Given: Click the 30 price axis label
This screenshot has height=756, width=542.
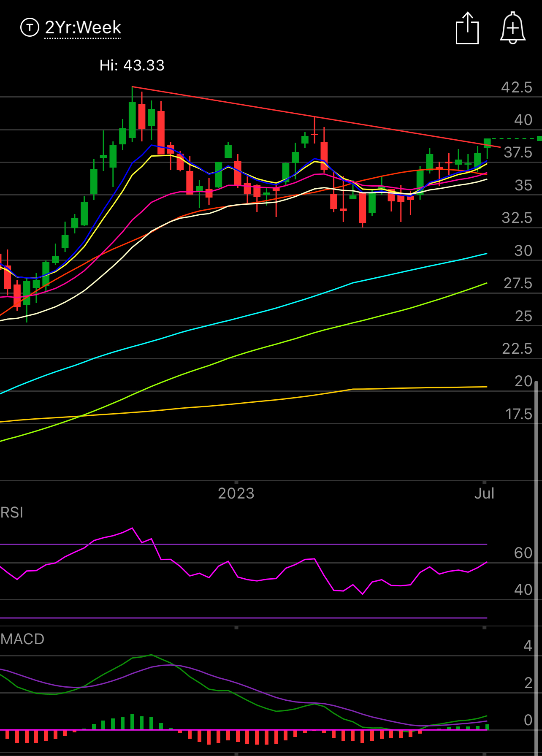Looking at the screenshot, I should [523, 251].
